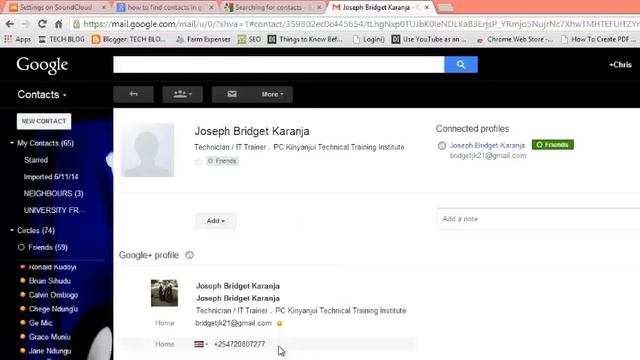Open the SEO bookmark

coord(249,39)
